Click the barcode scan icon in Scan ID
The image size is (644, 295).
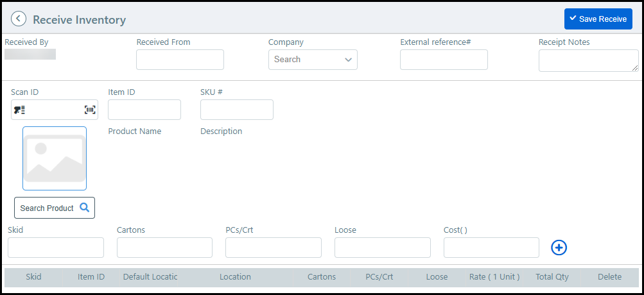(x=90, y=110)
